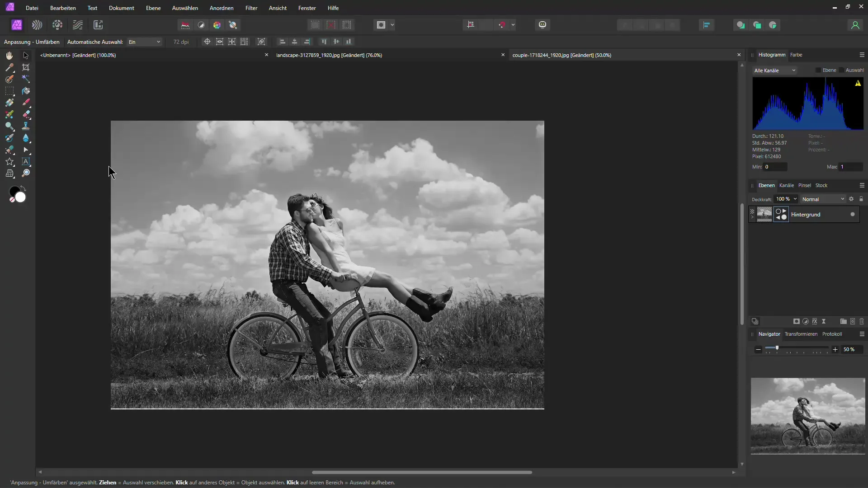Zoom in with Navigator plus button
Screen dimensions: 868x488
[835, 349]
